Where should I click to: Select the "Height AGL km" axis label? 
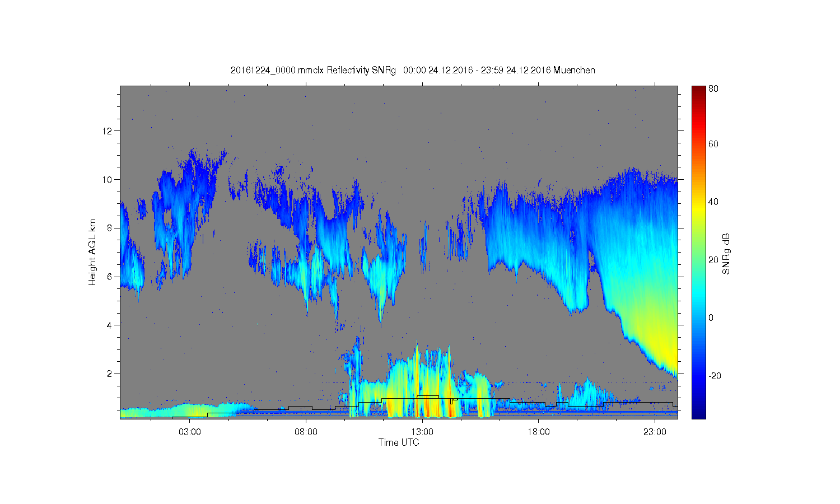coord(92,252)
